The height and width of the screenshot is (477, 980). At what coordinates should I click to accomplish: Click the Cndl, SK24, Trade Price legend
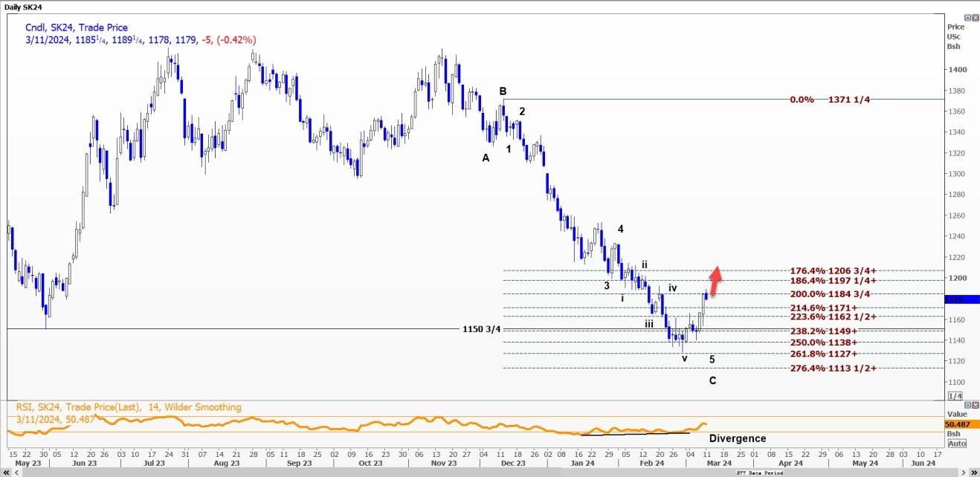77,27
